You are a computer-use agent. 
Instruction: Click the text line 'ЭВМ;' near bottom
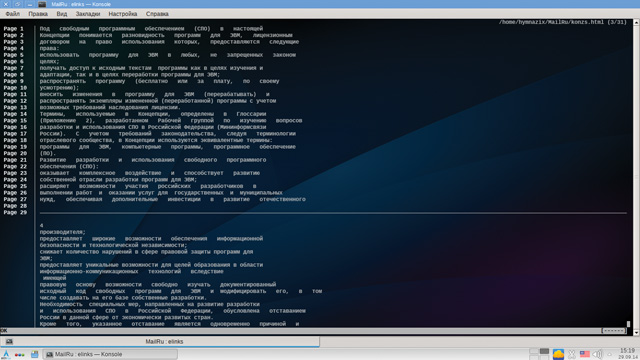coord(46,258)
